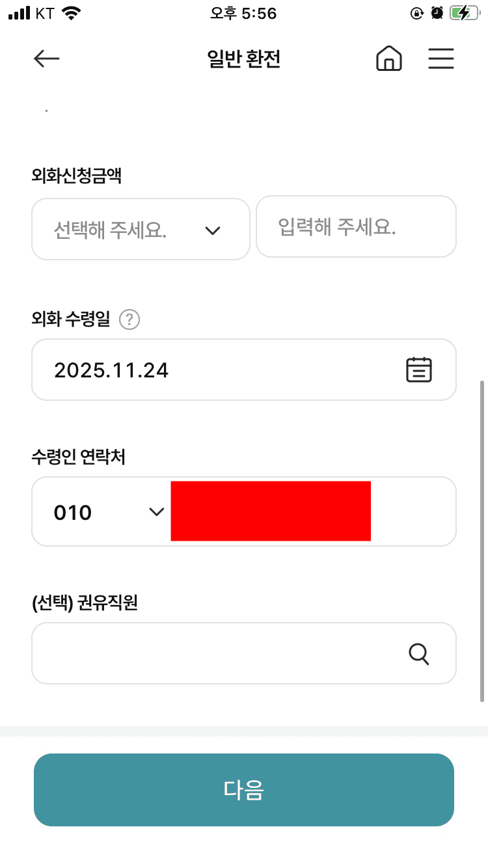The width and height of the screenshot is (488, 868).
Task: Tap the orientation lock icon in status bar
Action: click(x=416, y=12)
